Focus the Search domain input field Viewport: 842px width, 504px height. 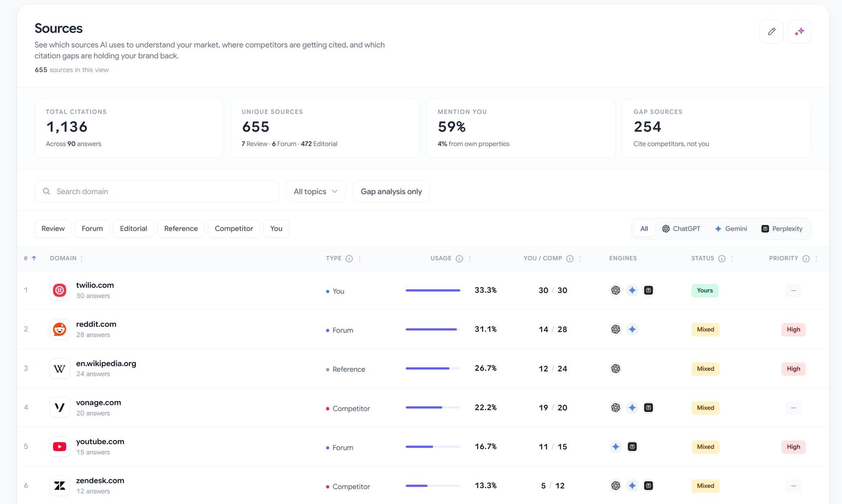click(x=157, y=192)
